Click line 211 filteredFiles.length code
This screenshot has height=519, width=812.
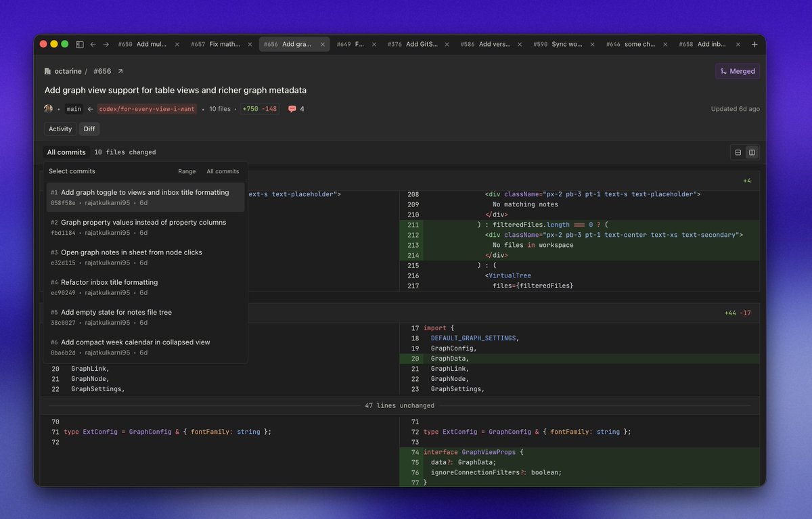coord(543,225)
